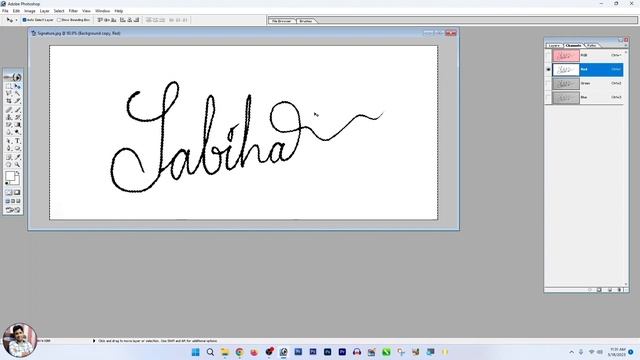Select the Zoom tool
Image resolution: width=640 pixels, height=360 pixels.
pos(18,164)
